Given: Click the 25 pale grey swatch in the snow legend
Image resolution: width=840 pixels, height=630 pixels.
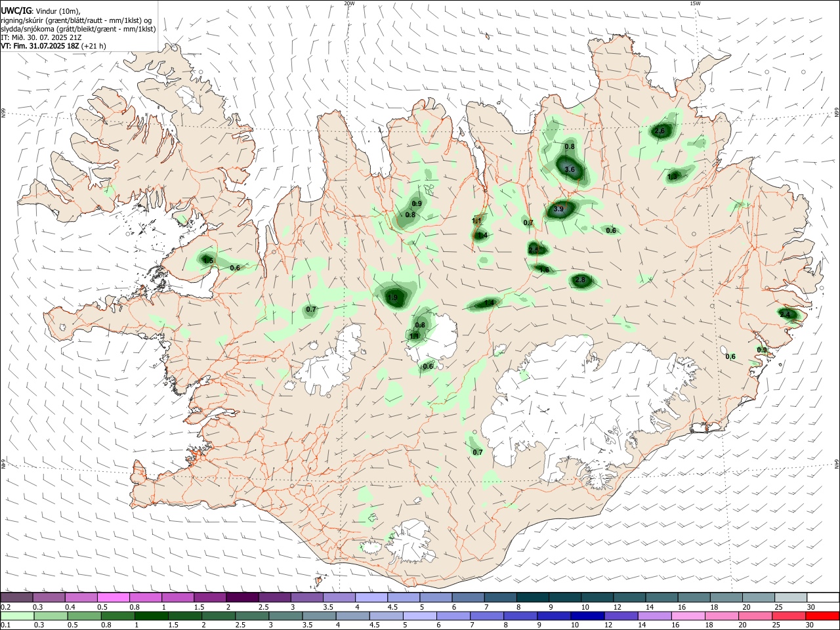Looking at the screenshot, I should pos(790,597).
